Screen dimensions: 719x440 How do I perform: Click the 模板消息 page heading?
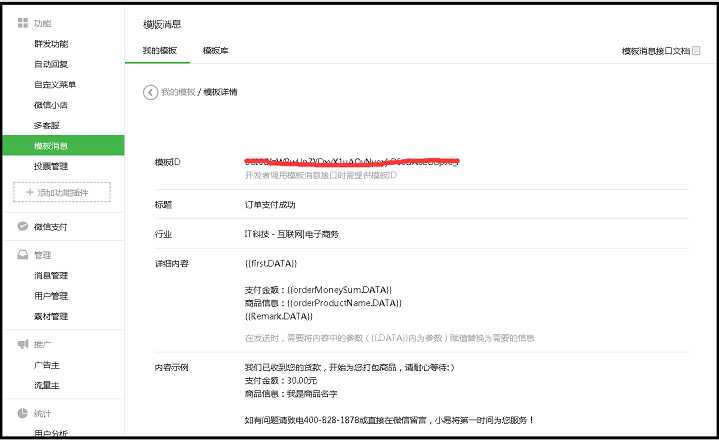162,24
